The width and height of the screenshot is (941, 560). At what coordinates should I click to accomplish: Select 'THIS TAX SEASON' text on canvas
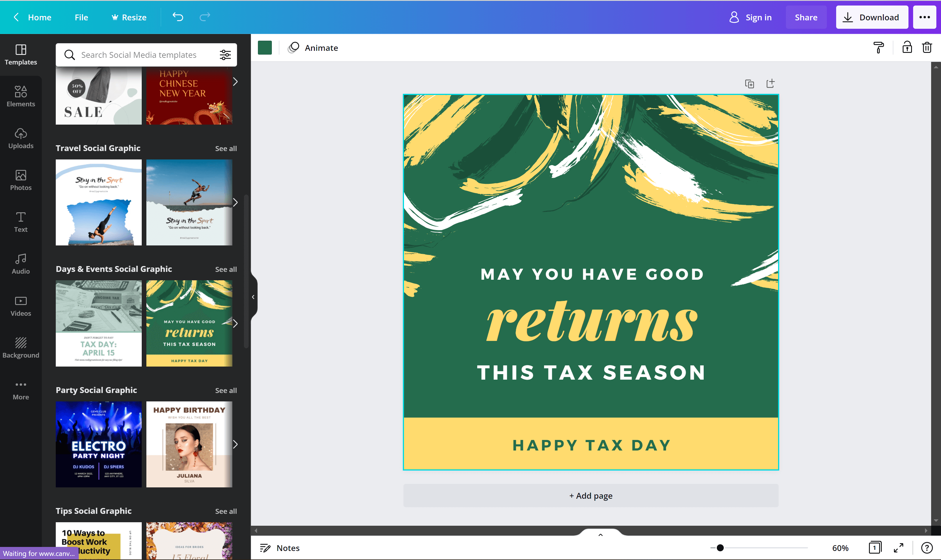point(591,373)
